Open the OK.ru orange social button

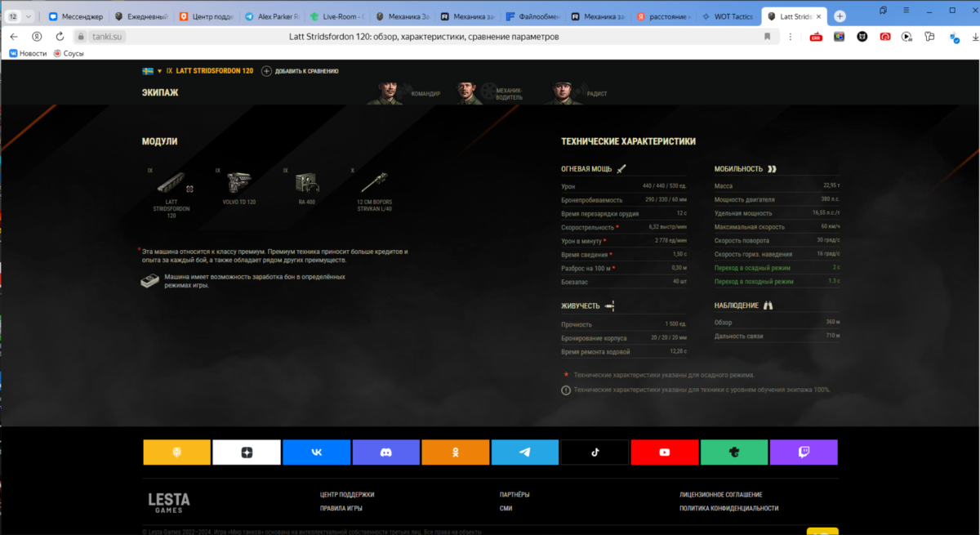point(454,452)
